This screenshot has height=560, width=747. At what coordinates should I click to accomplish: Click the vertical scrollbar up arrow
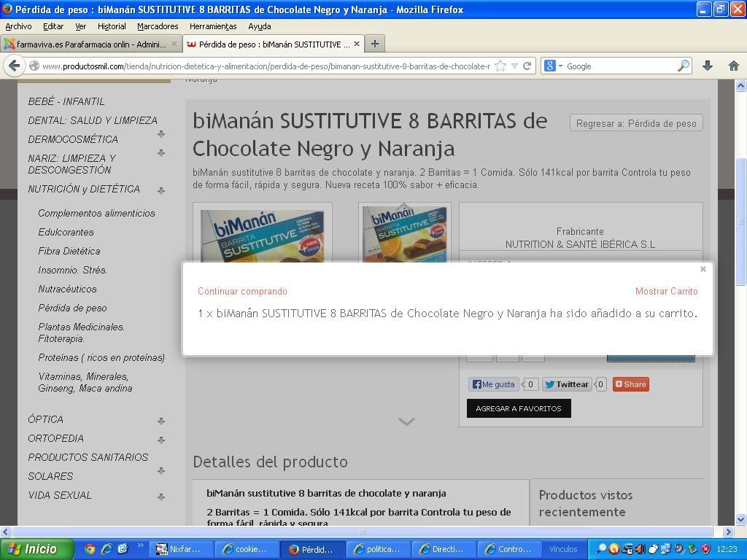(x=741, y=86)
